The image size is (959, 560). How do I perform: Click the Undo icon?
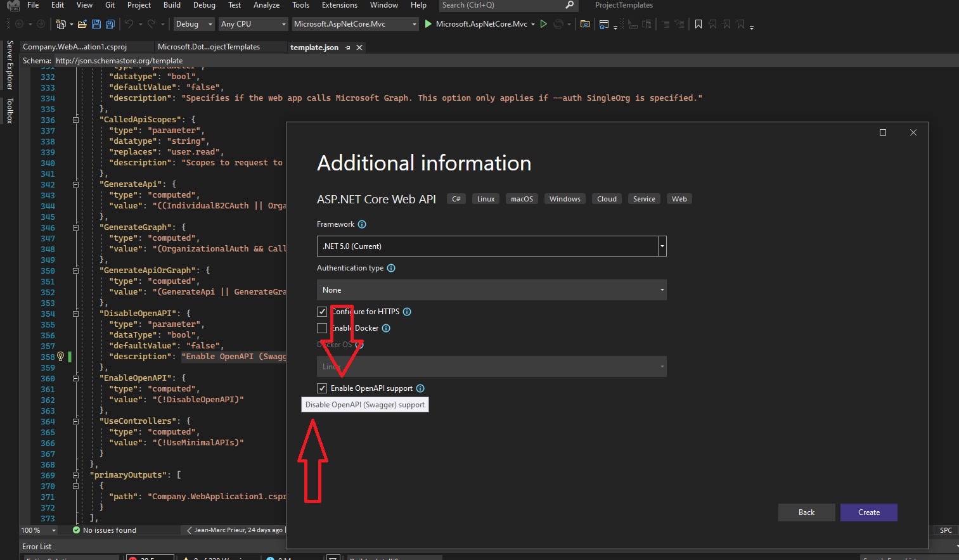click(x=129, y=24)
